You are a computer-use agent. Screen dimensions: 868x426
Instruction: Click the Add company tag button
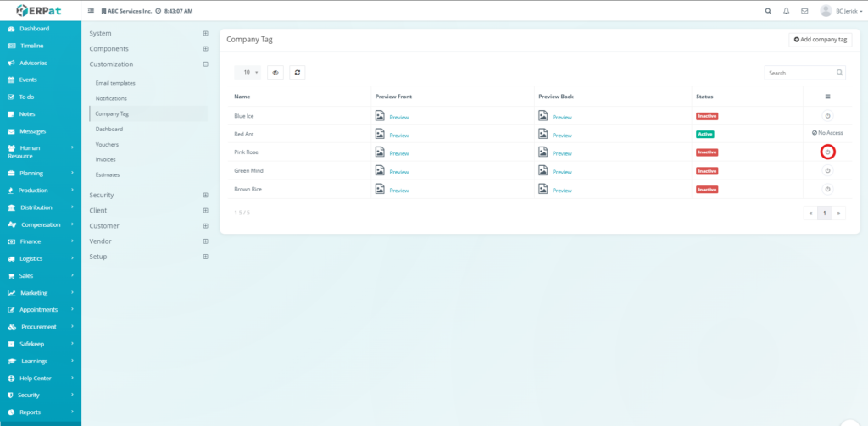click(820, 40)
